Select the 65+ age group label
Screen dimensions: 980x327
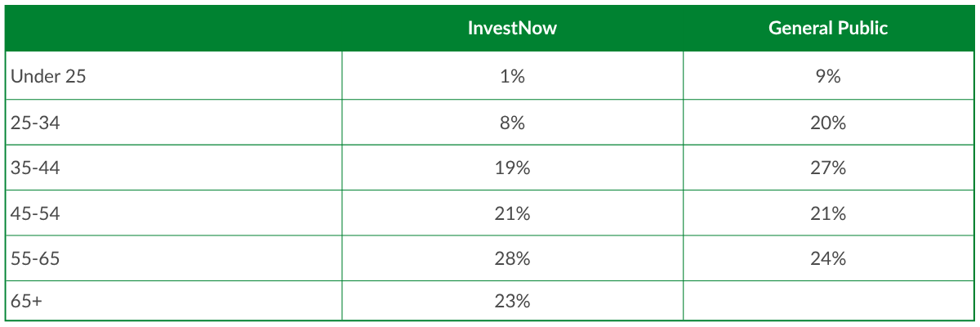(26, 301)
